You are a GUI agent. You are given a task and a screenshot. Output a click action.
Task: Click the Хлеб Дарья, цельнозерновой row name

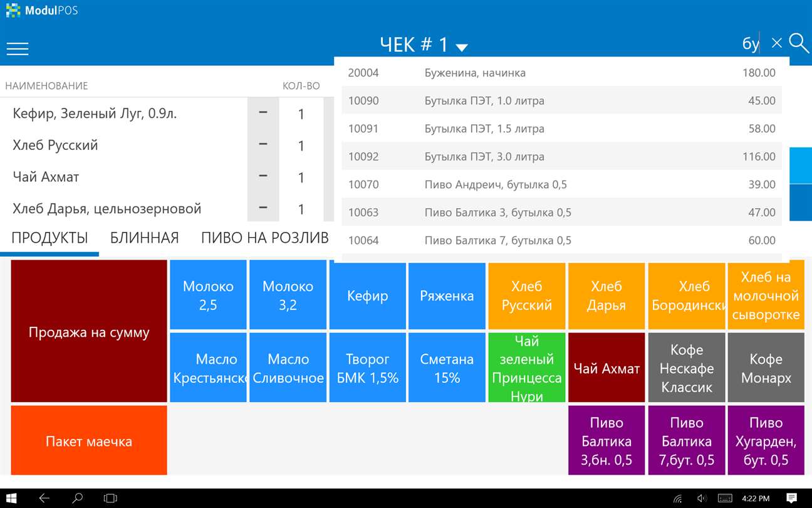pos(107,208)
